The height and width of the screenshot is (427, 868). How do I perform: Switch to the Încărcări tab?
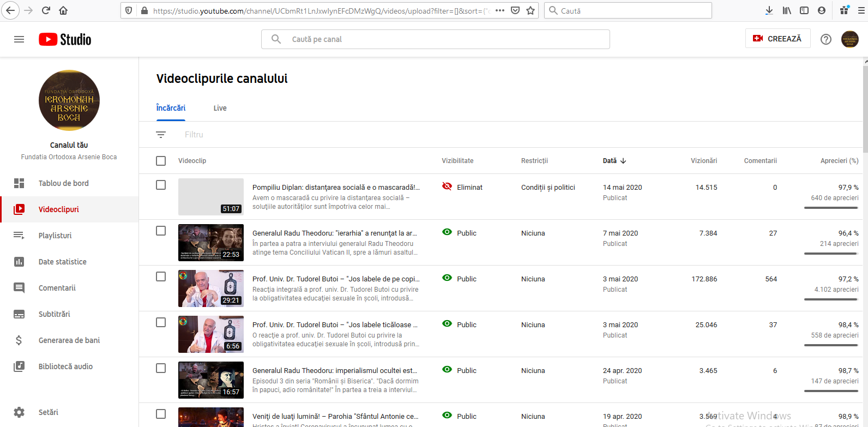(171, 108)
